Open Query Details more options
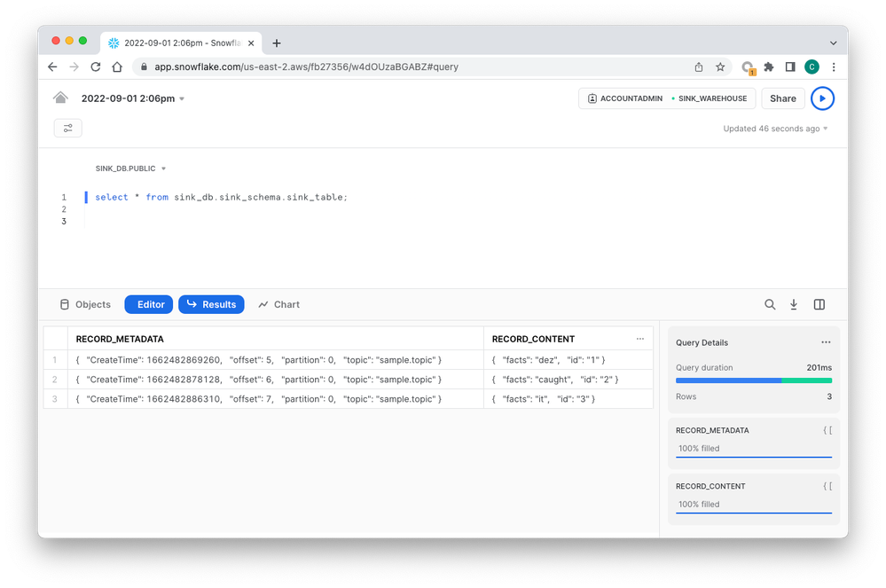The image size is (886, 588). tap(826, 342)
